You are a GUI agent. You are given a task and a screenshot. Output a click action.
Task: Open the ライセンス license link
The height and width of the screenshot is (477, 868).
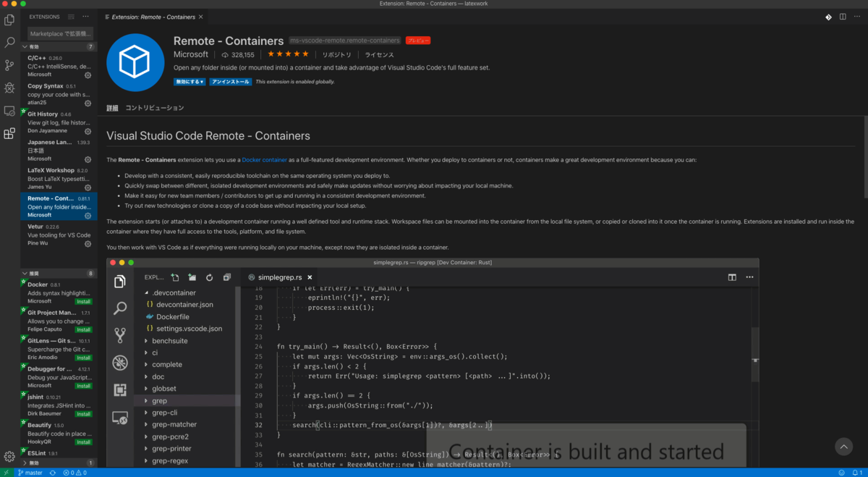click(x=379, y=55)
